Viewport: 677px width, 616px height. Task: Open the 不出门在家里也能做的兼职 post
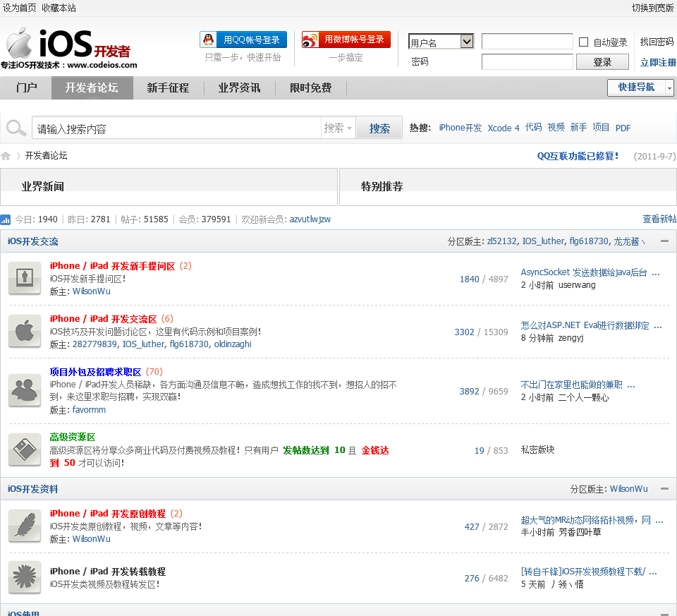(x=572, y=385)
